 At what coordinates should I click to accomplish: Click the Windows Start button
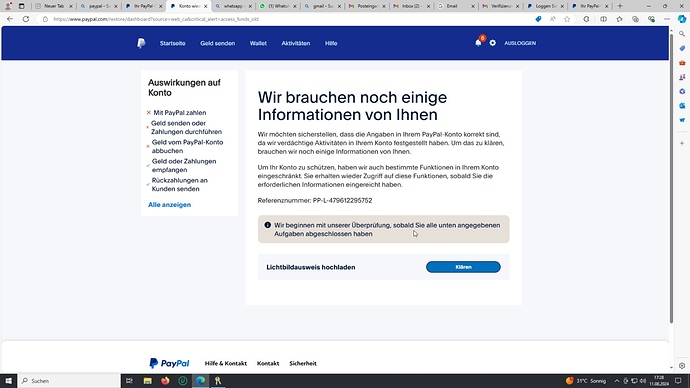coord(8,381)
